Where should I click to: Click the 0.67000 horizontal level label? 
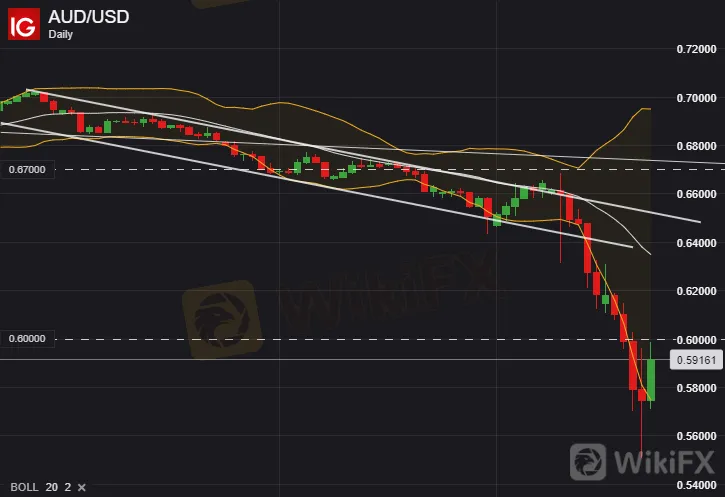click(x=27, y=170)
